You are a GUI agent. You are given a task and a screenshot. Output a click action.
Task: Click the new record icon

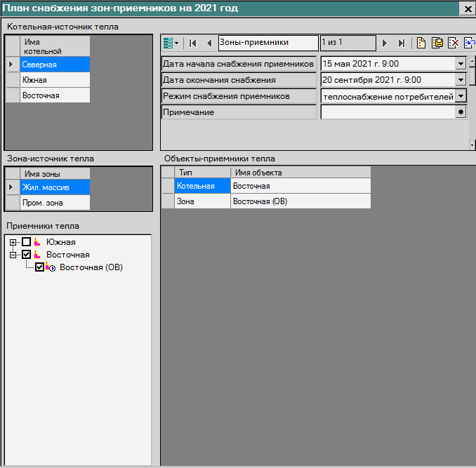[421, 43]
